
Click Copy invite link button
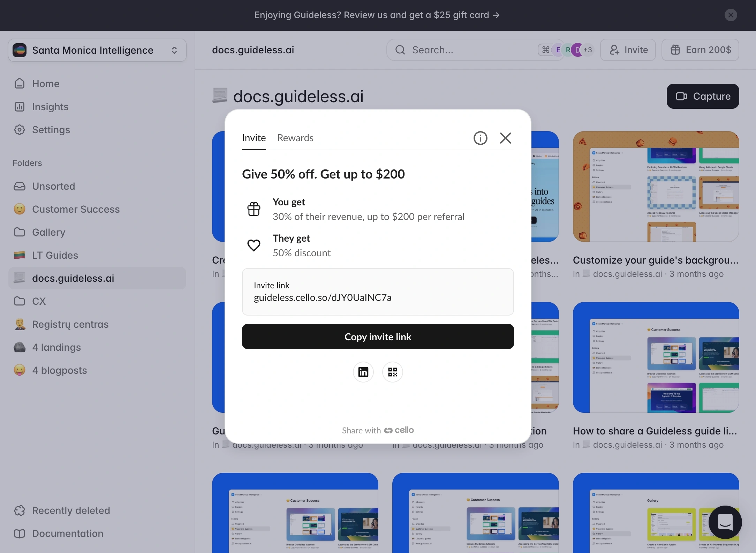tap(378, 336)
